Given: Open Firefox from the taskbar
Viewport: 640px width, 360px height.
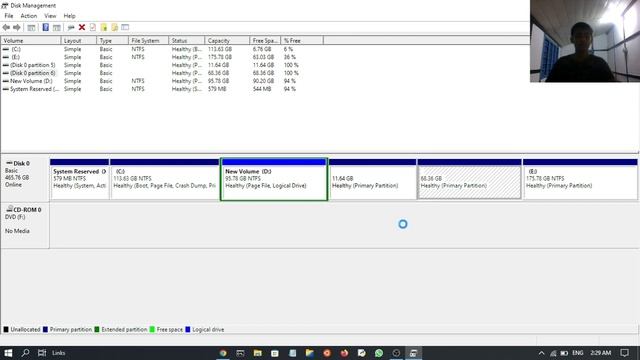Looking at the screenshot, I should [x=344, y=353].
